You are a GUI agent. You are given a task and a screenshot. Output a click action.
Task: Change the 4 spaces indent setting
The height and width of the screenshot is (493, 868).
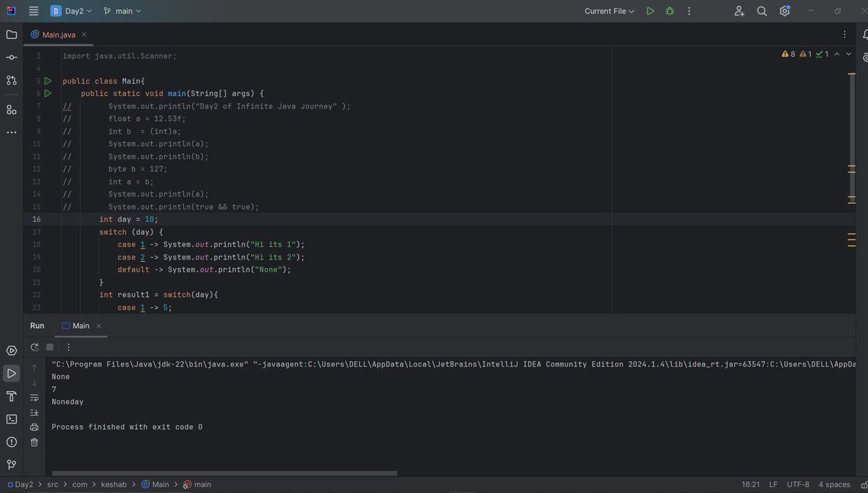834,484
